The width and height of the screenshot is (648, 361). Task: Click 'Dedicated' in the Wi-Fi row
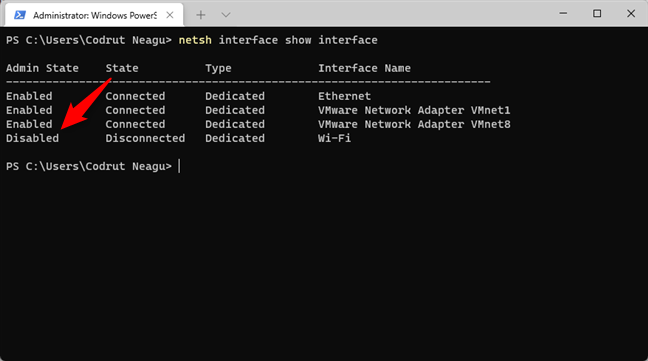(235, 138)
